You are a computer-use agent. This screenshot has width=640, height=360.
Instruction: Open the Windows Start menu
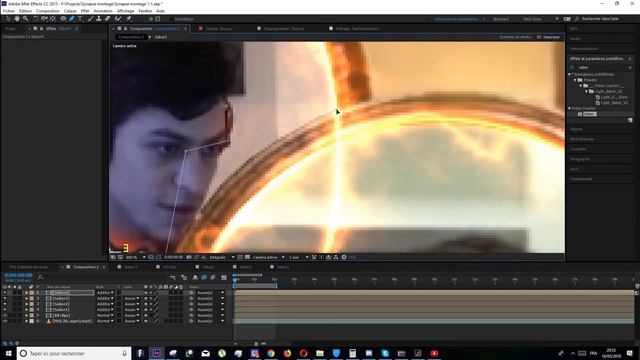(8, 353)
